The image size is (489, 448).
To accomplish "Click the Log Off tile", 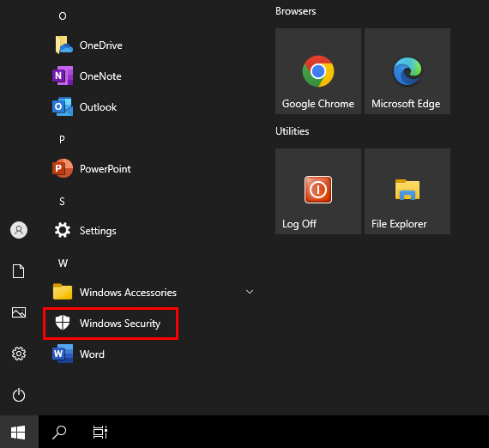I will (x=318, y=191).
